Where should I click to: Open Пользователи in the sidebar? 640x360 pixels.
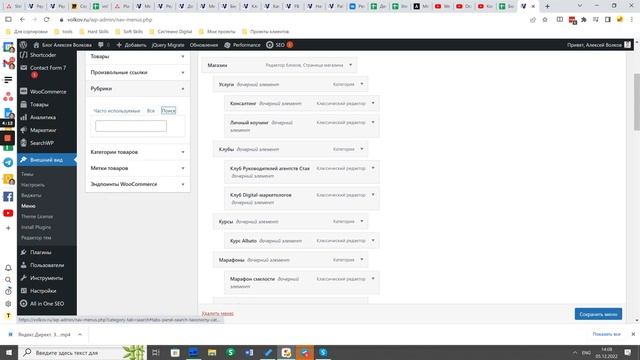point(47,265)
